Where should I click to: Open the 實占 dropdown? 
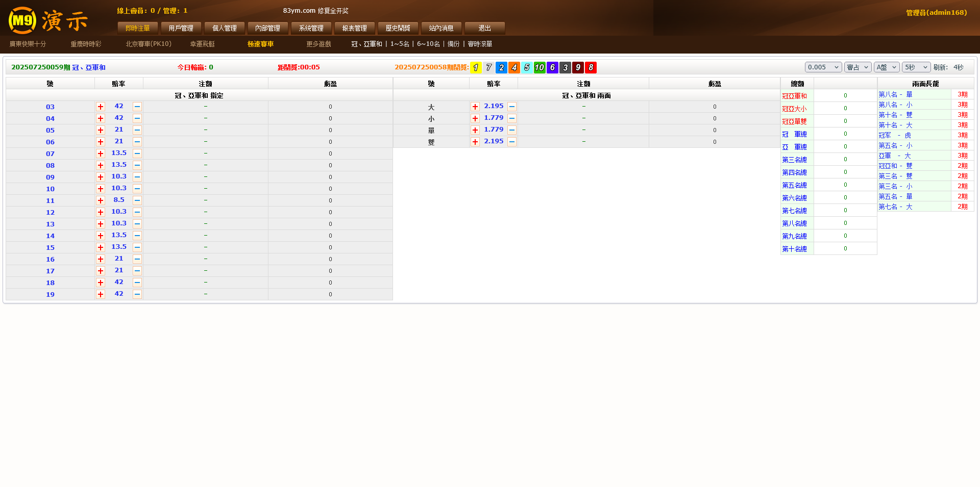tap(857, 67)
